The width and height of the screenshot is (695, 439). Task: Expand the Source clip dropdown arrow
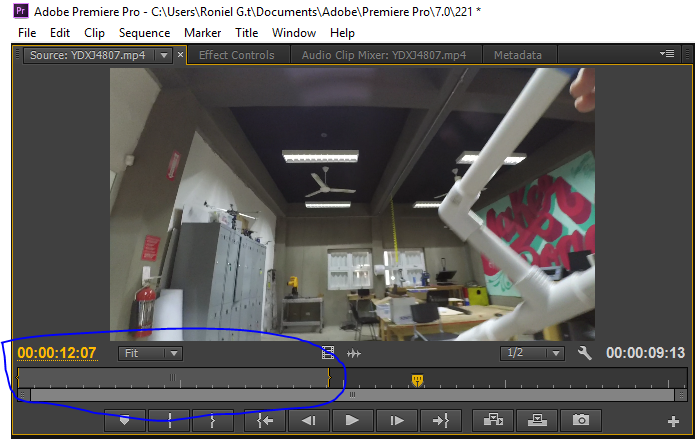click(164, 55)
